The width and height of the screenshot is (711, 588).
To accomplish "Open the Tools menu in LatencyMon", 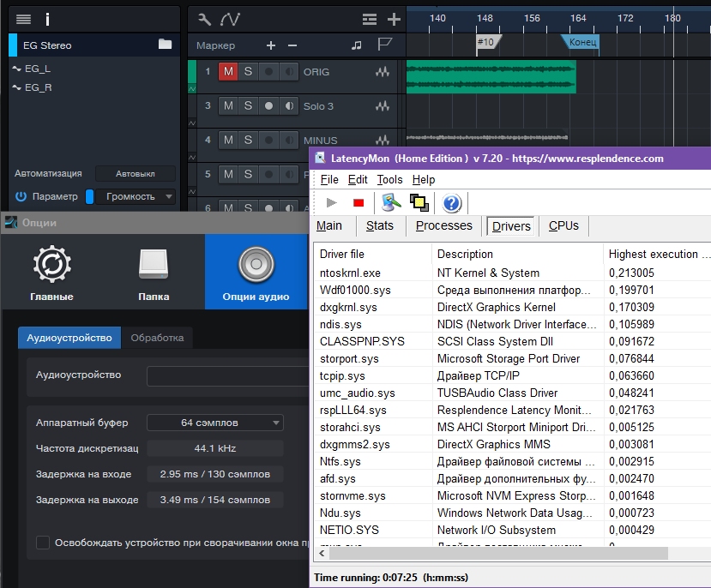I will click(x=389, y=180).
